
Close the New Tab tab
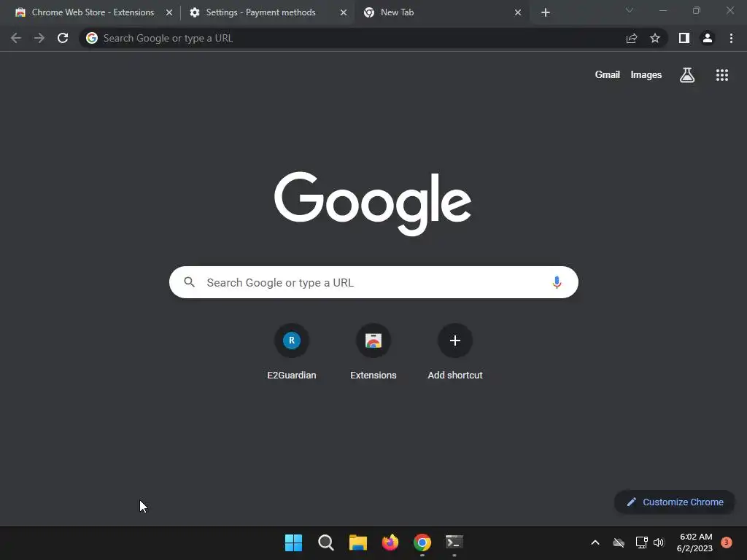[x=518, y=13]
